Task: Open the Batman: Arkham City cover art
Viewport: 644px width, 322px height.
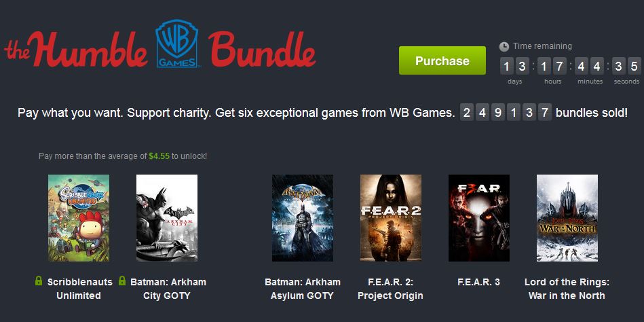Action: click(167, 218)
